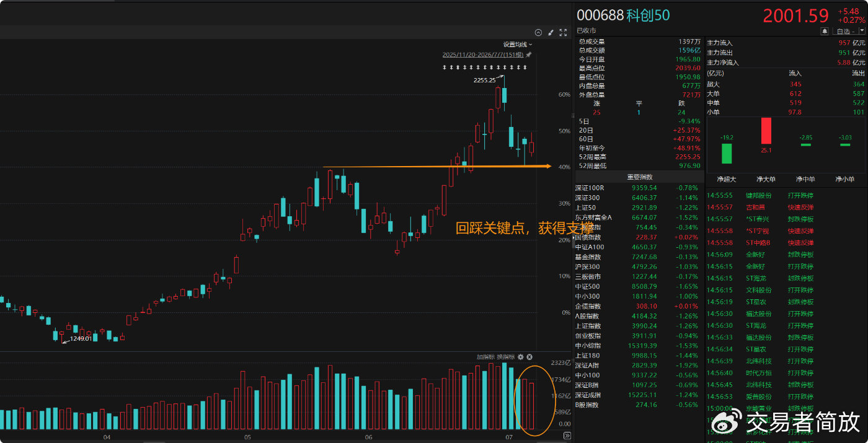Select A股指数 index row
The width and height of the screenshot is (868, 443).
point(639,316)
